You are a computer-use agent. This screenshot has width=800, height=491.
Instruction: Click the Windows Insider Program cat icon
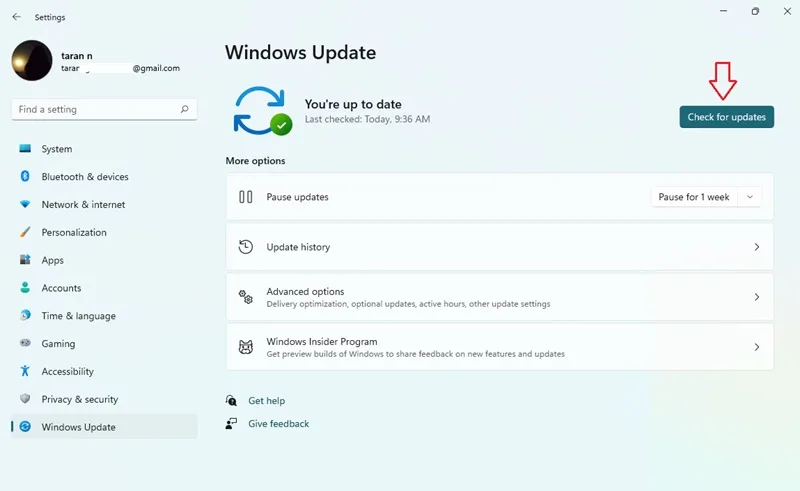pyautogui.click(x=245, y=347)
